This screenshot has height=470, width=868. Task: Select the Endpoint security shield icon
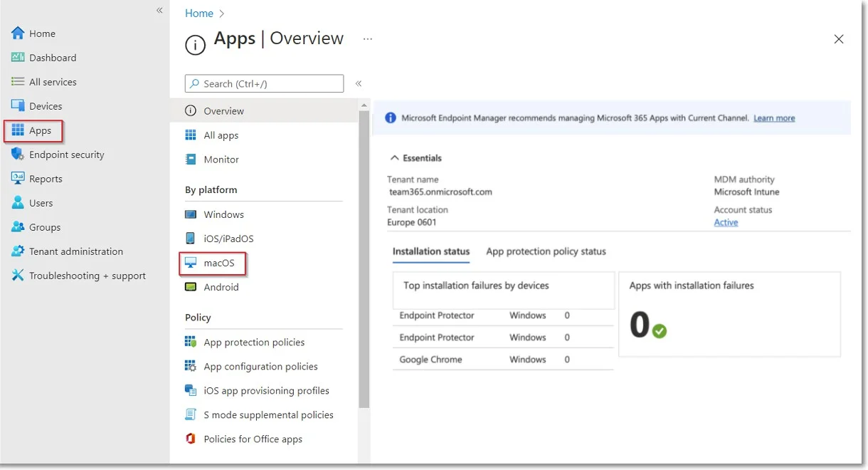coord(18,154)
